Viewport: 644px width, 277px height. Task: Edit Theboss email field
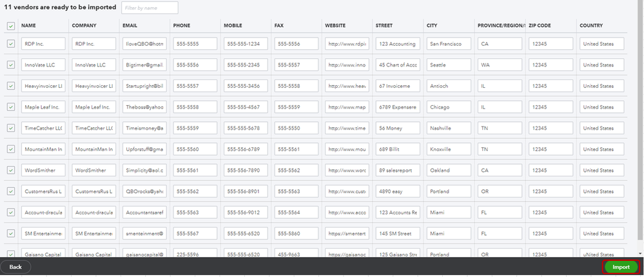[x=144, y=107]
